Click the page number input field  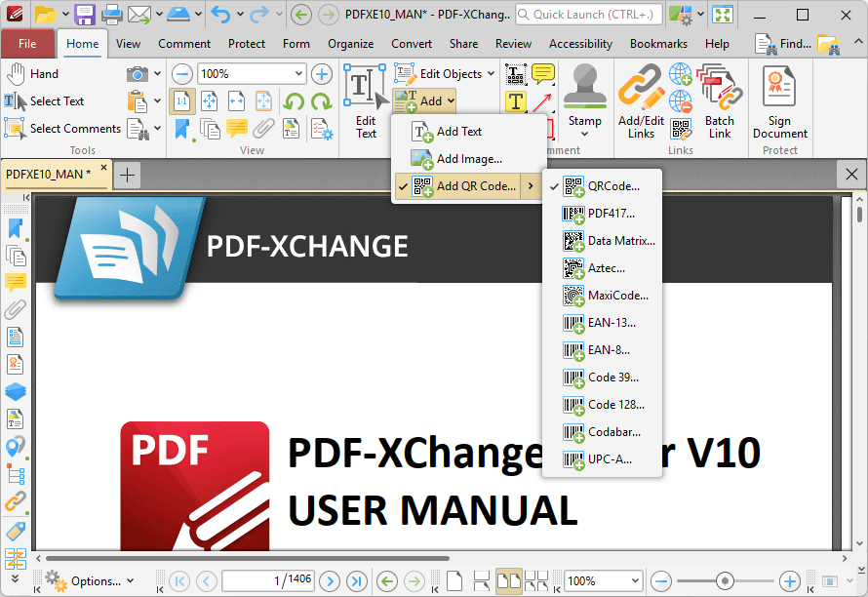(x=268, y=581)
